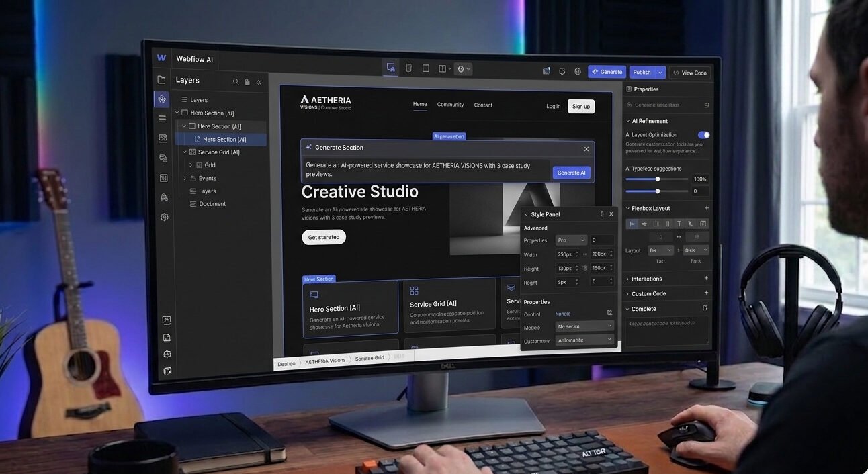
Task: Select the highlighted AI components sidebar icon
Action: [x=161, y=99]
